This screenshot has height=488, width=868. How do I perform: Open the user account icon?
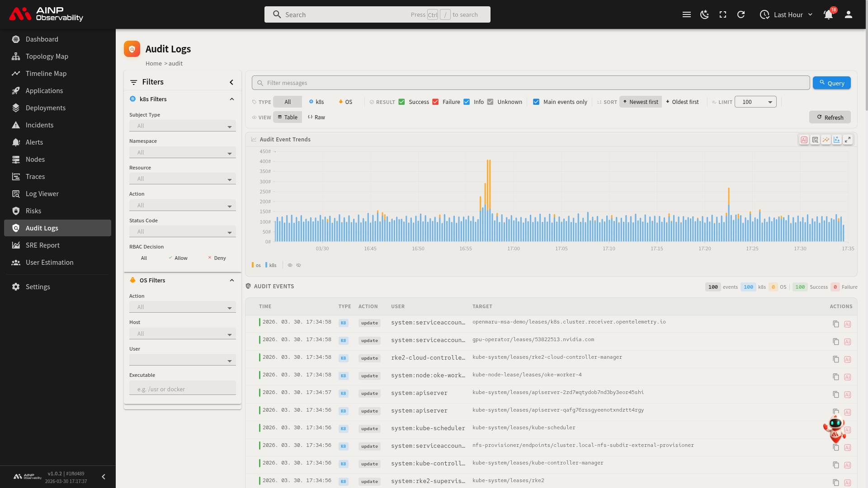849,14
